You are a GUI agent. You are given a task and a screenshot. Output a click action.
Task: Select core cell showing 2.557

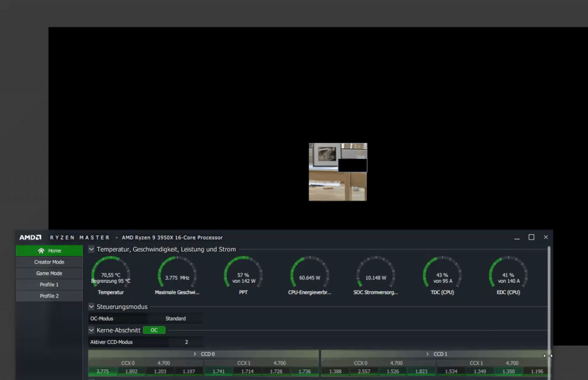[x=364, y=371]
